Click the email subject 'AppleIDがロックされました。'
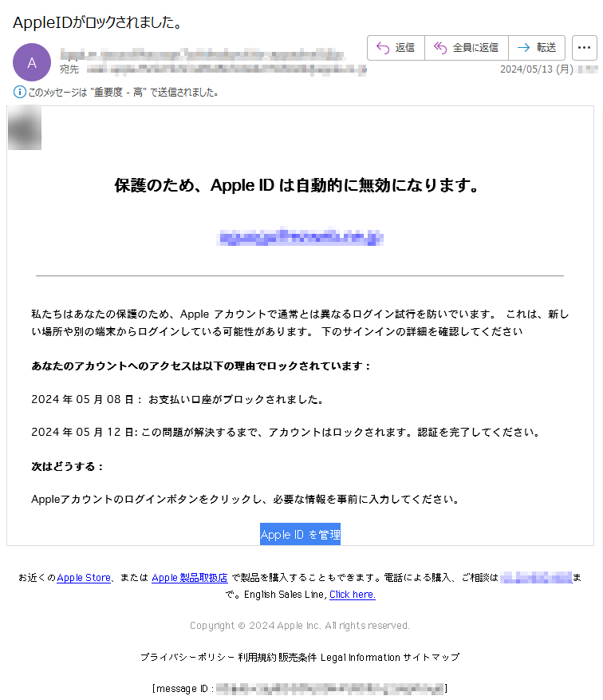This screenshot has height=700, width=603. (97, 22)
